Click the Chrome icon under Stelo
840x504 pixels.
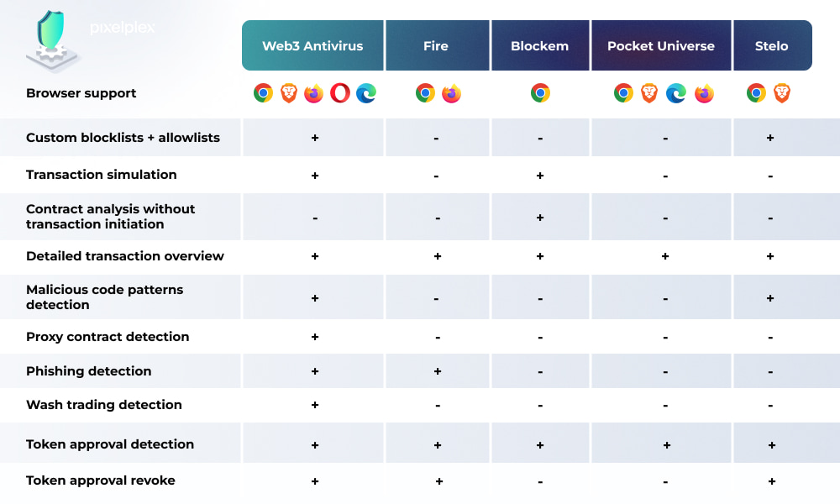tap(757, 93)
